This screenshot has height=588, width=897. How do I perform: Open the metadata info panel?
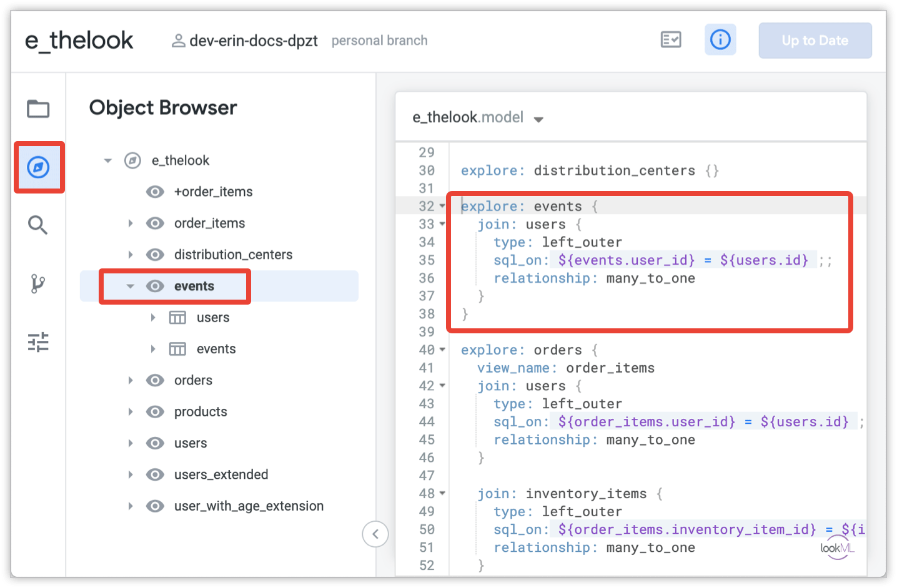pos(720,39)
